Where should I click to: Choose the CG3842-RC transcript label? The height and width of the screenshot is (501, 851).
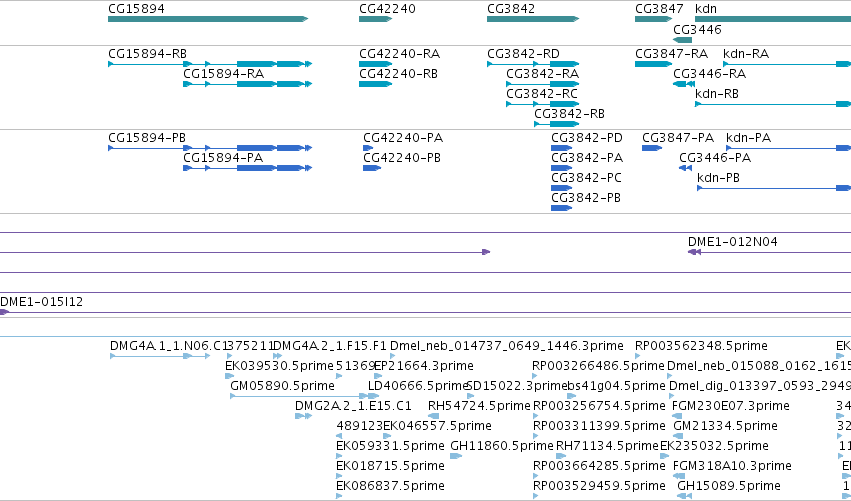coord(542,94)
